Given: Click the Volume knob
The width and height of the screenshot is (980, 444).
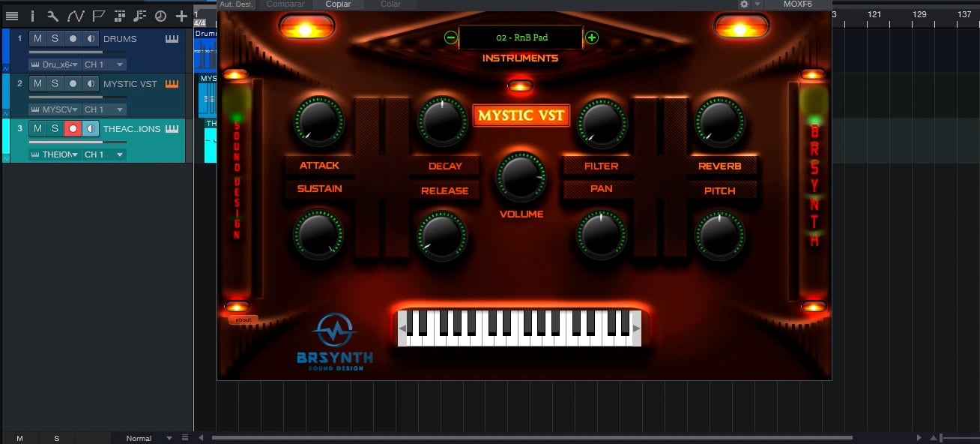Looking at the screenshot, I should click(x=521, y=177).
